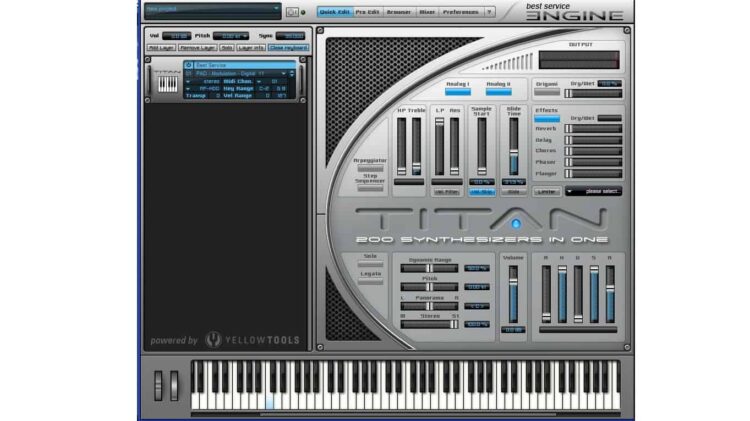750x421 pixels.
Task: Click the modulation wheel
Action: (x=174, y=385)
